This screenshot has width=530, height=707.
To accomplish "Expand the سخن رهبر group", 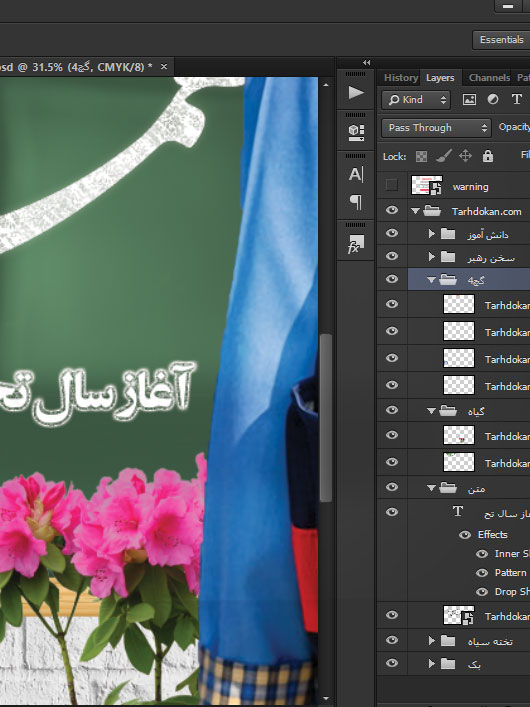I will pos(432,256).
